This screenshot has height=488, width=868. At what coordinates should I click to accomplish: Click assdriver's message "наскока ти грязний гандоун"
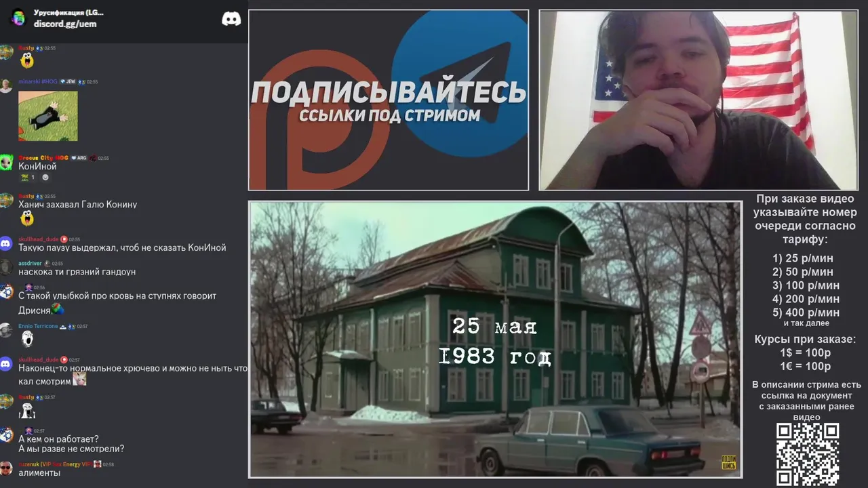pos(77,272)
